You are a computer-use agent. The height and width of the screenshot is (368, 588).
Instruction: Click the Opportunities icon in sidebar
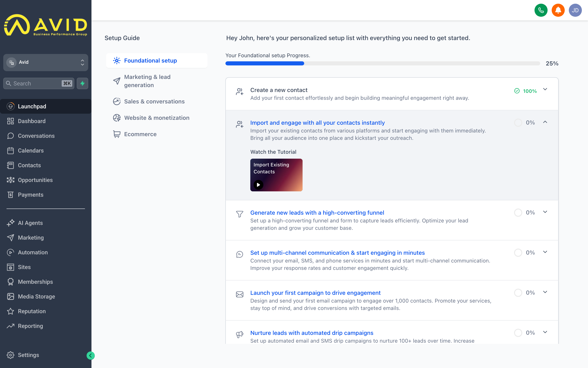10,180
